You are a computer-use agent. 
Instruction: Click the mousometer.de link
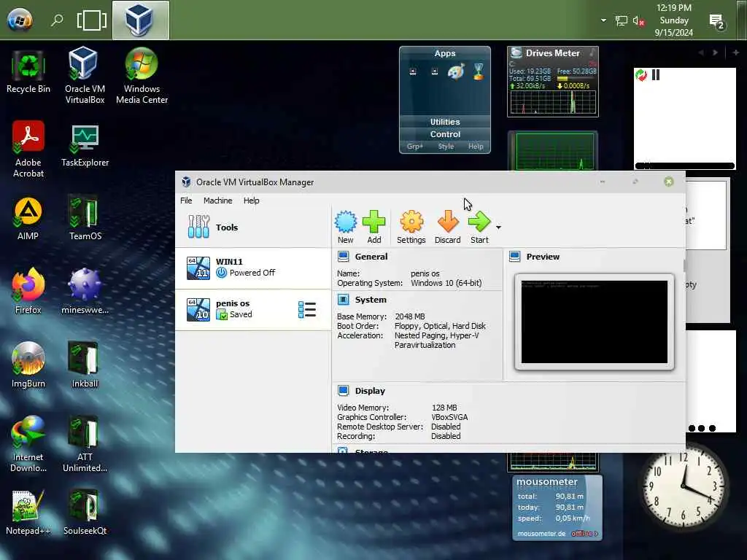[x=541, y=533]
